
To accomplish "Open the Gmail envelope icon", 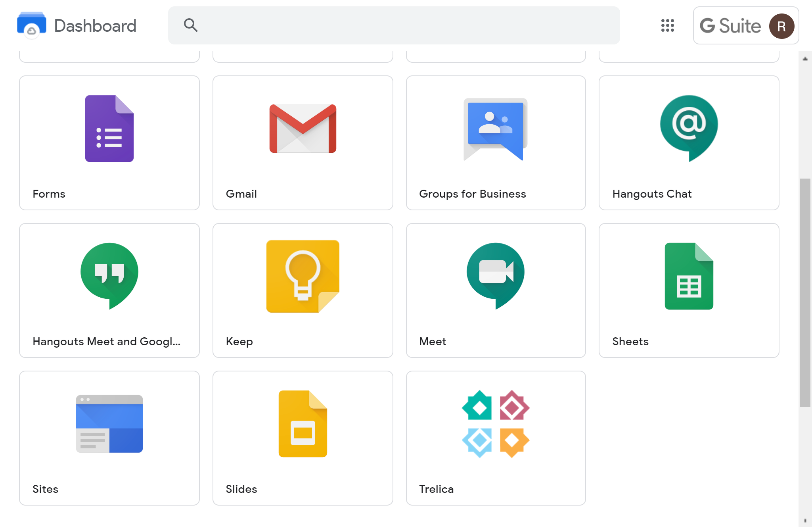I will coord(303,129).
